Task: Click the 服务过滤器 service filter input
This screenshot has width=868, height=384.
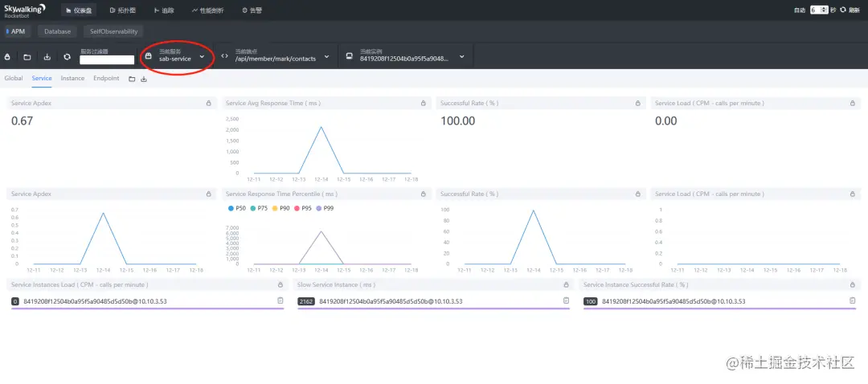Action: coord(108,59)
